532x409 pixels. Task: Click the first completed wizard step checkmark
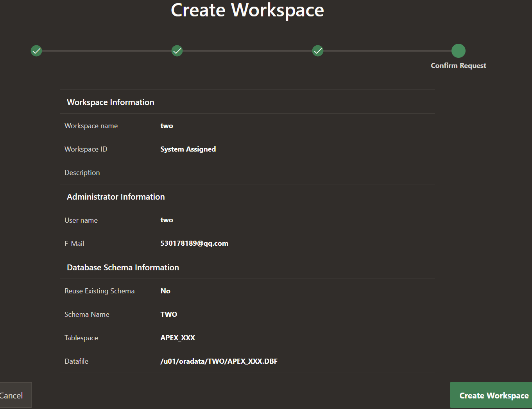pyautogui.click(x=36, y=51)
